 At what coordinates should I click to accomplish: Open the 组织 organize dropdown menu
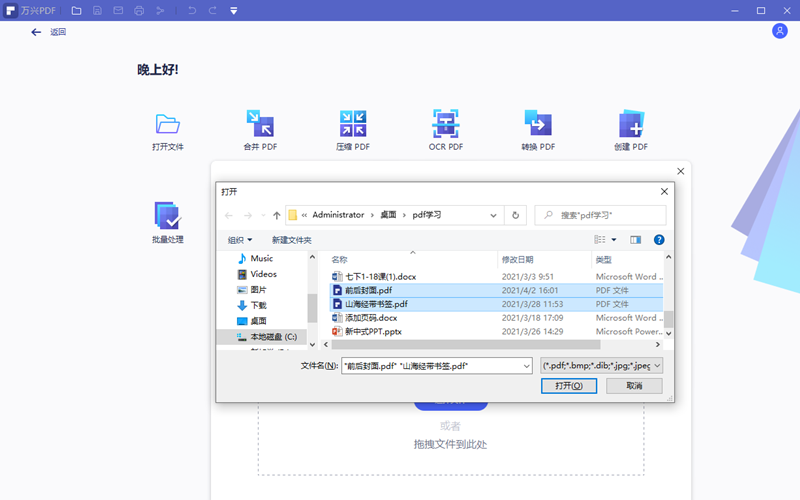239,240
